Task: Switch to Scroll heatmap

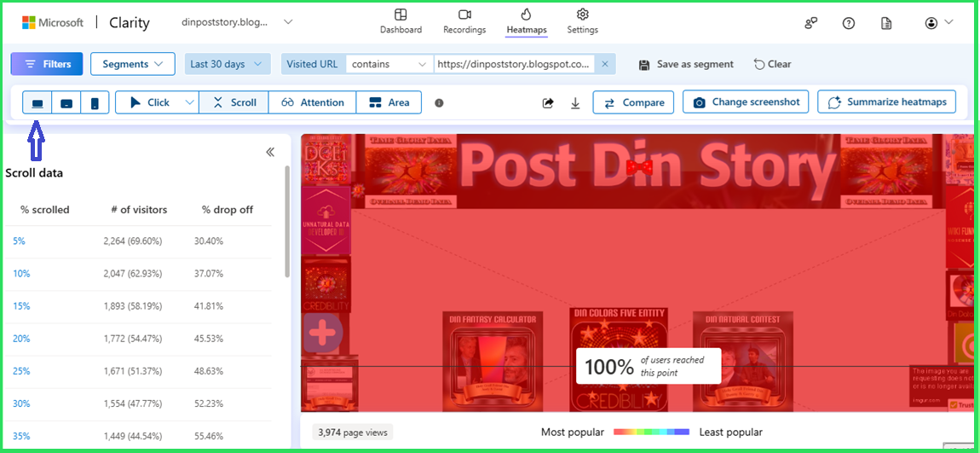Action: [x=234, y=102]
